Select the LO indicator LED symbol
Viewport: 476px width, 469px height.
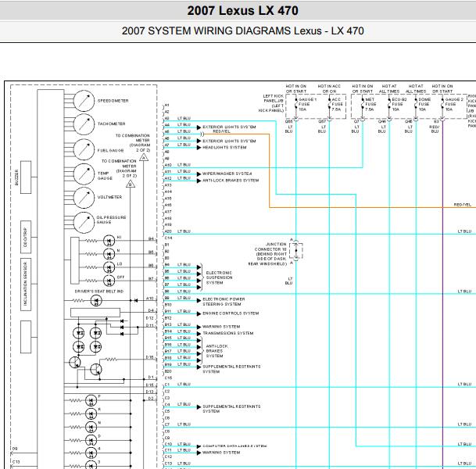(109, 267)
